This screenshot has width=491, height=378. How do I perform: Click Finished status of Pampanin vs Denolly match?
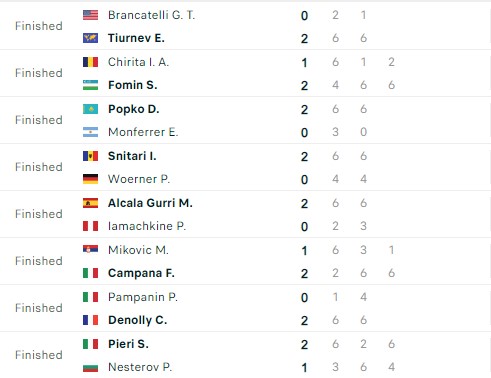pos(39,308)
